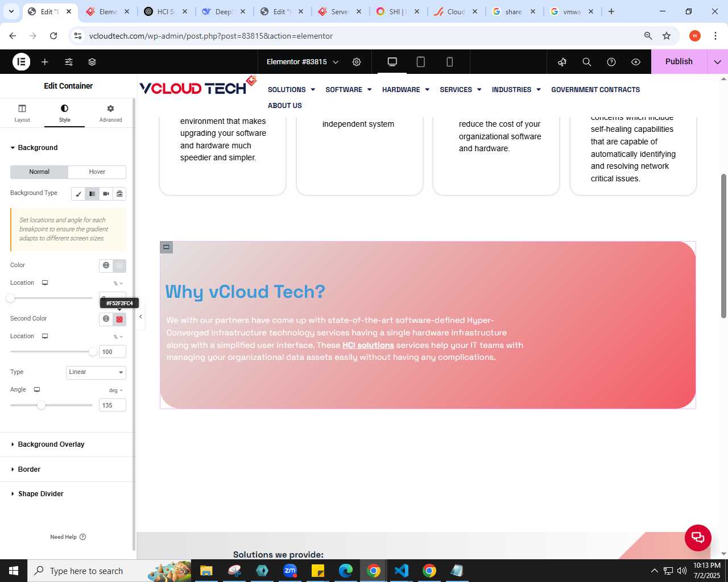Open Elementor #83815 document dropdown
Image resolution: width=728 pixels, height=582 pixels.
303,62
